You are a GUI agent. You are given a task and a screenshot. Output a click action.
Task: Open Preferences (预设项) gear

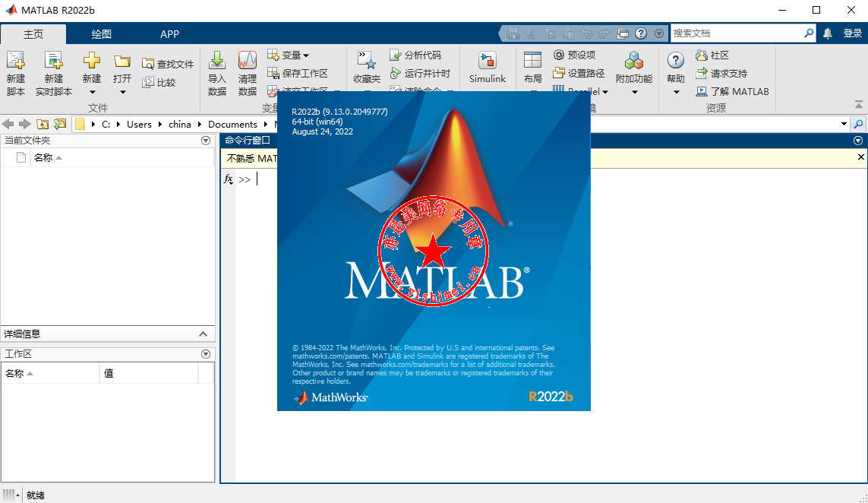574,55
